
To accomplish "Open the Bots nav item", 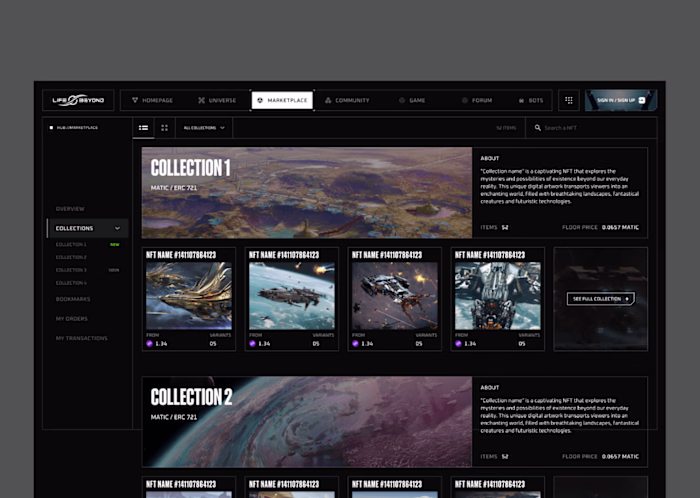I will coord(531,100).
